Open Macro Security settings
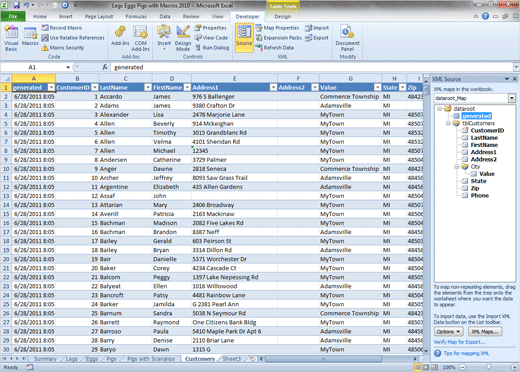The image size is (520, 372). 63,48
